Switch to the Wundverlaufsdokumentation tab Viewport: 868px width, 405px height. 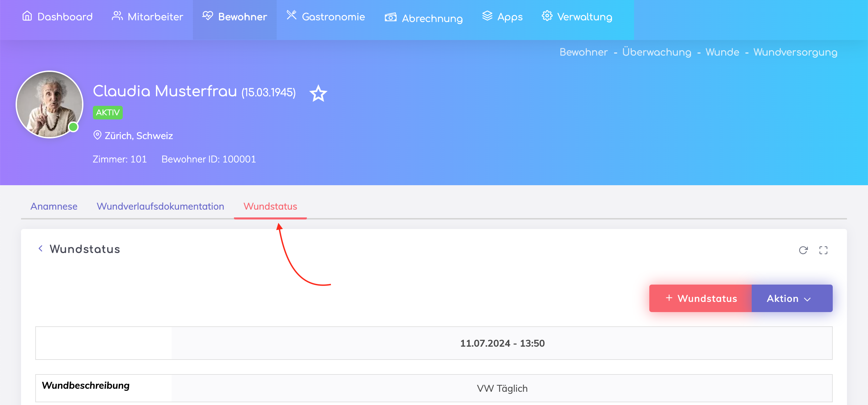tap(160, 206)
